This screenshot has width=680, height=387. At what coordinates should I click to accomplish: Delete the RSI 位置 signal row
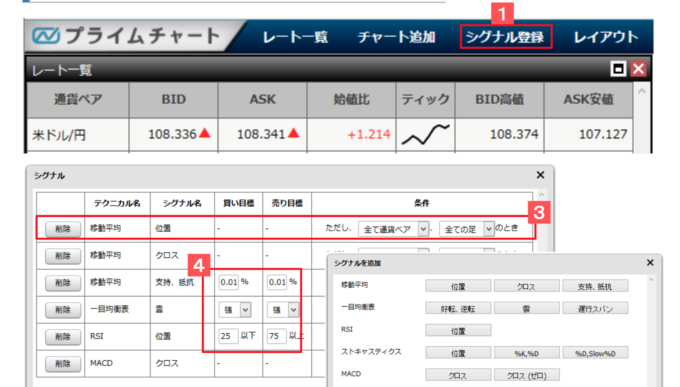pyautogui.click(x=63, y=337)
